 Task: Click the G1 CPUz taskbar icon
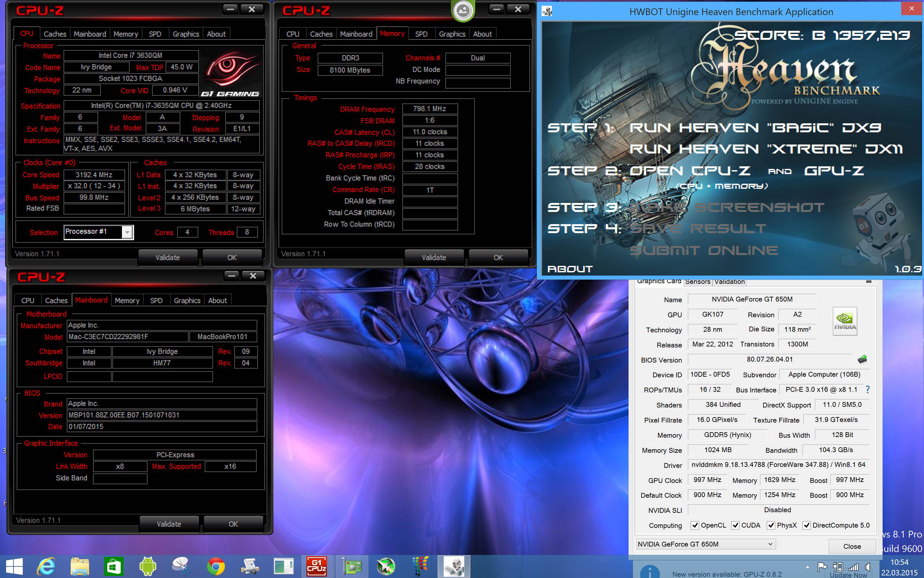coord(317,566)
